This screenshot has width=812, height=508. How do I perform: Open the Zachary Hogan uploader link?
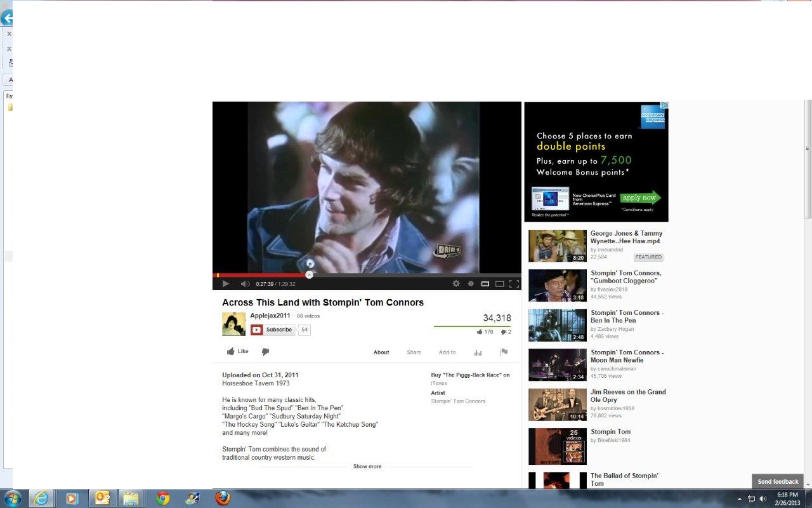click(615, 329)
